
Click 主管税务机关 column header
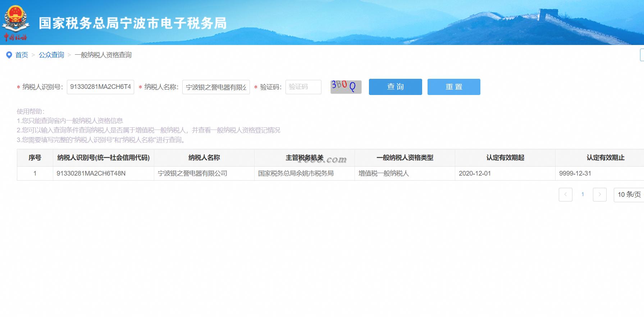[x=305, y=158]
